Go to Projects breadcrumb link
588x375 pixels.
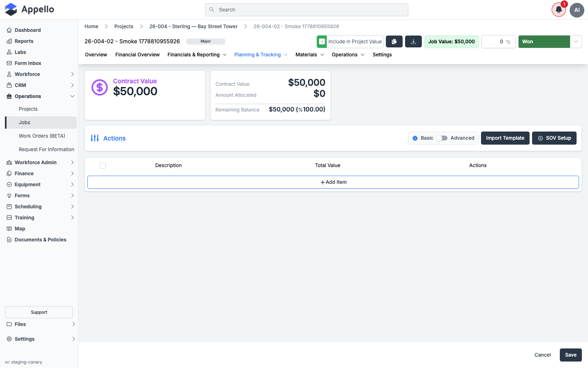point(124,27)
